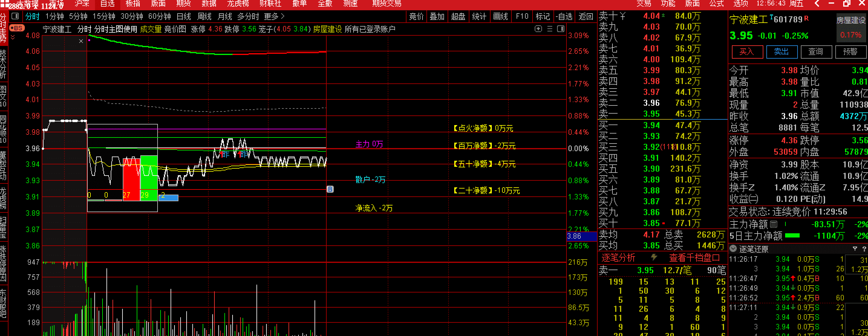868x336 pixels.
Task: Open the 期货交易 menu
Action: pos(387,4)
